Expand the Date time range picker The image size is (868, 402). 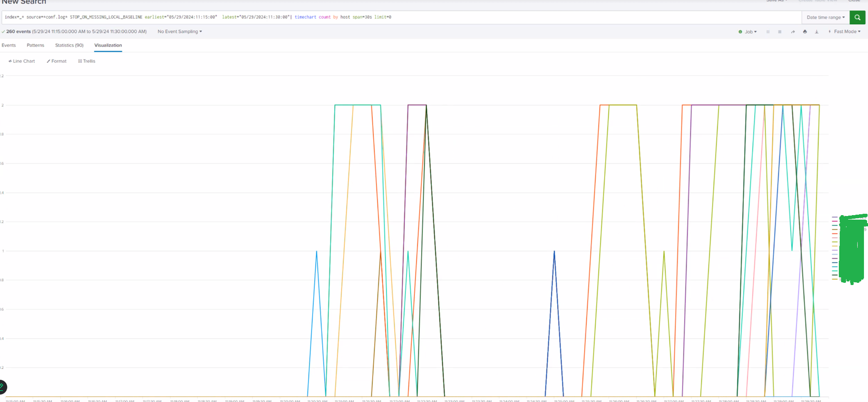(x=825, y=17)
